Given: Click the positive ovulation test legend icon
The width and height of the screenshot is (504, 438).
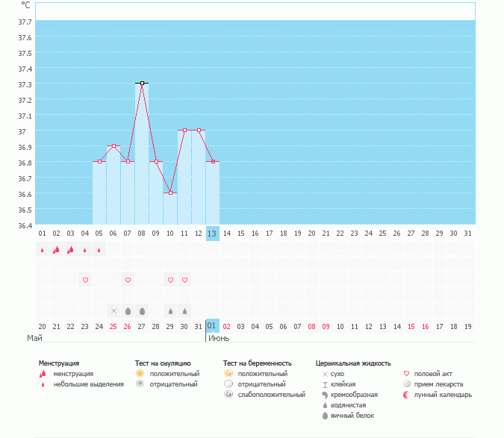Looking at the screenshot, I should (x=140, y=373).
